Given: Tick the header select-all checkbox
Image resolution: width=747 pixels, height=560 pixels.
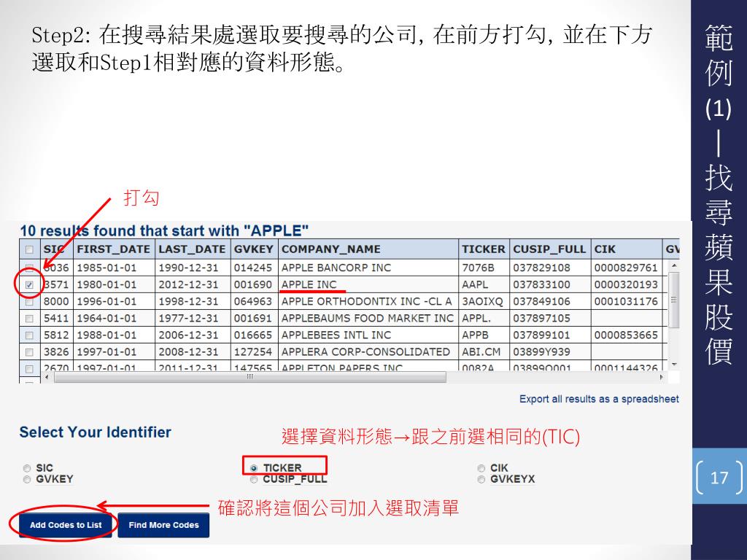Looking at the screenshot, I should tap(29, 249).
